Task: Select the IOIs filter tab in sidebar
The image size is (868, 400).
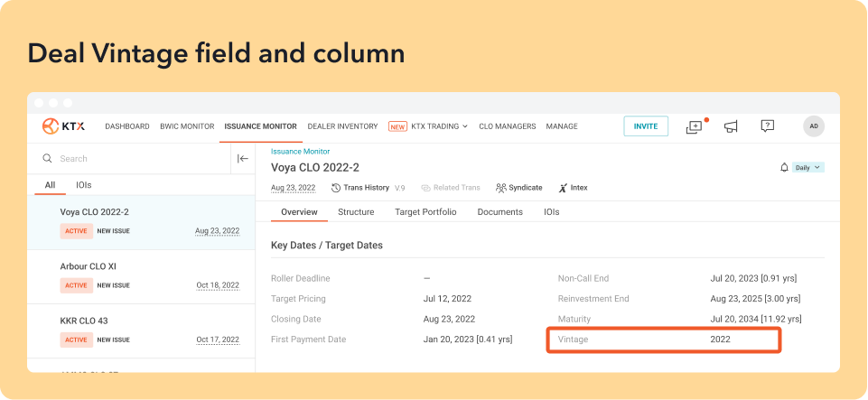Action: coord(83,185)
